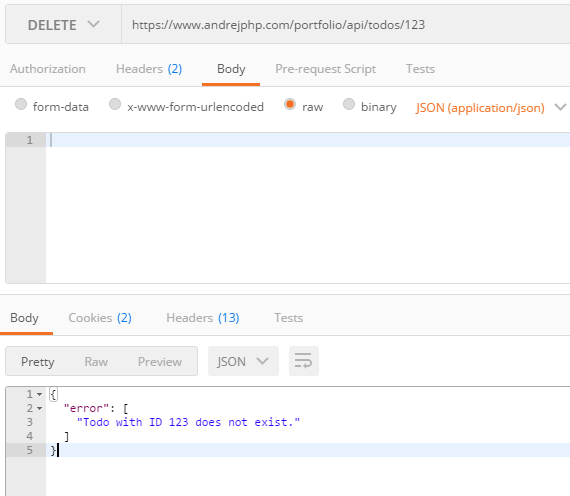The image size is (570, 496).
Task: Select the response Body tab
Action: (24, 318)
